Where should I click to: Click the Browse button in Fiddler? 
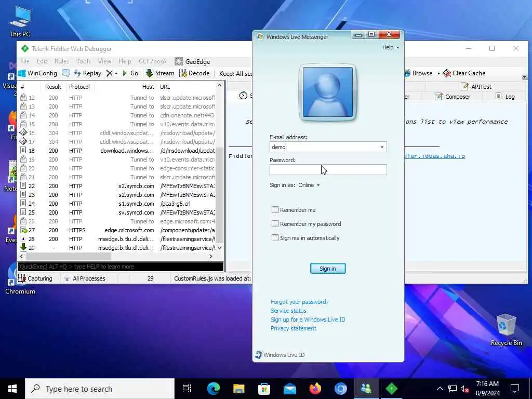point(419,73)
